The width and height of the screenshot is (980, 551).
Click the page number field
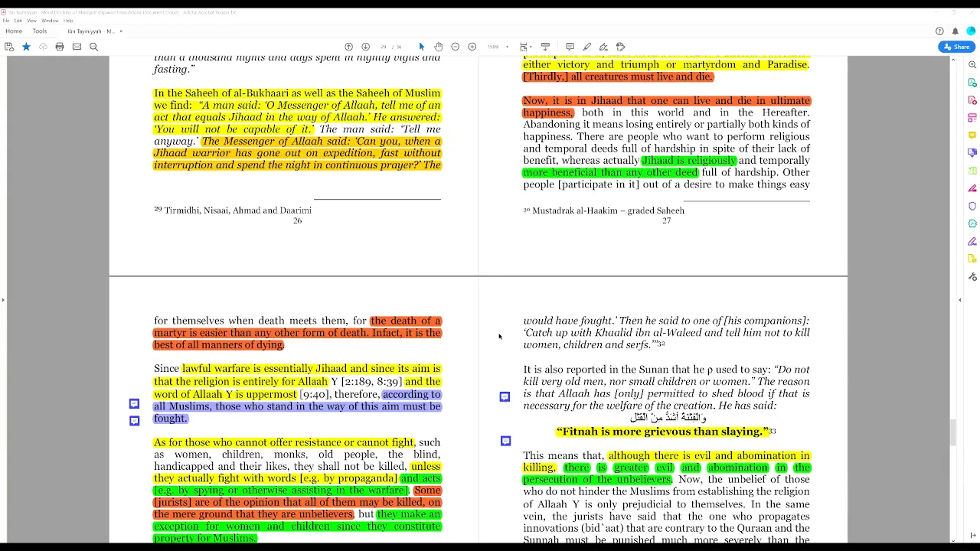(x=384, y=47)
